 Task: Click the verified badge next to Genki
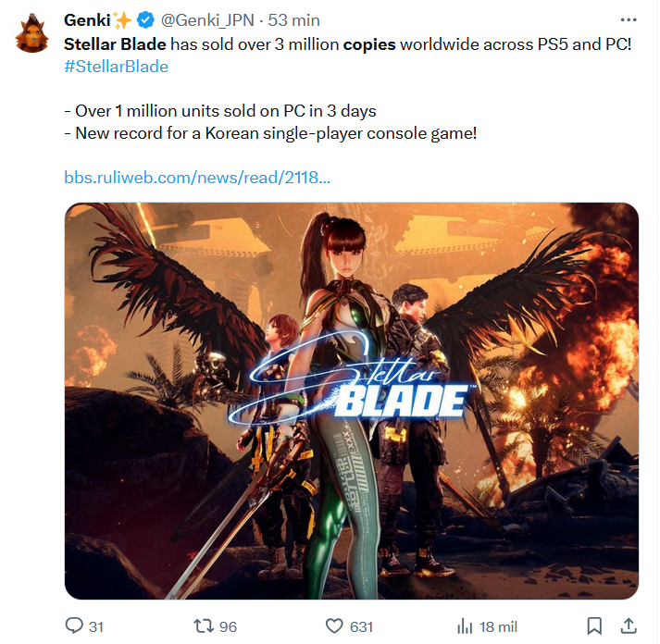145,19
